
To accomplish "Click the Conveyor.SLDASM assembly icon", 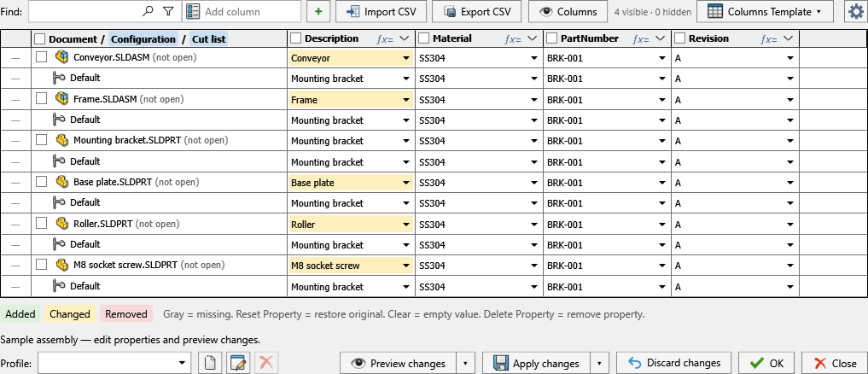I will click(x=61, y=56).
